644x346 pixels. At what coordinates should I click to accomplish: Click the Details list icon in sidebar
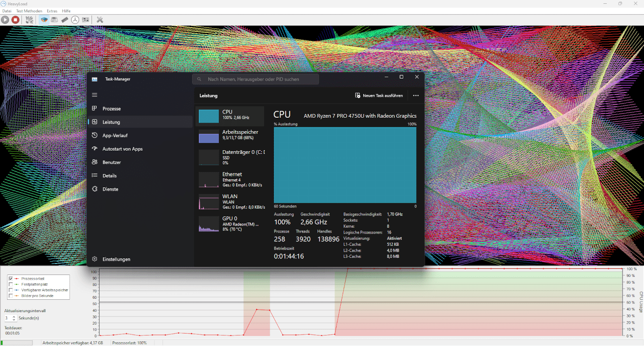pos(94,175)
